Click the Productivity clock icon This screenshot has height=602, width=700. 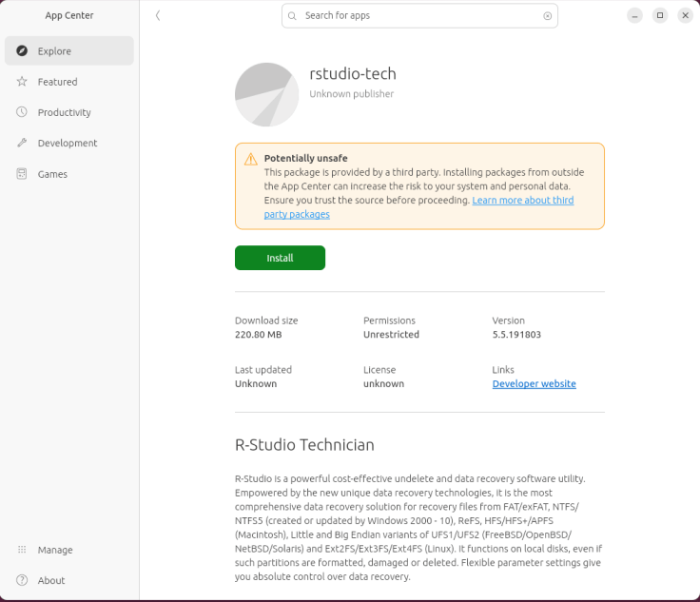point(22,112)
